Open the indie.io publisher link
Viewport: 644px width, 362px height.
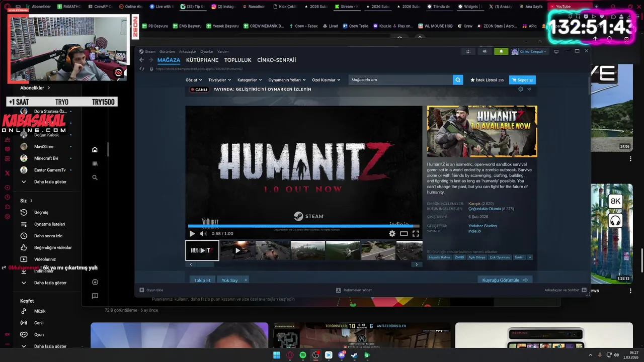[474, 231]
